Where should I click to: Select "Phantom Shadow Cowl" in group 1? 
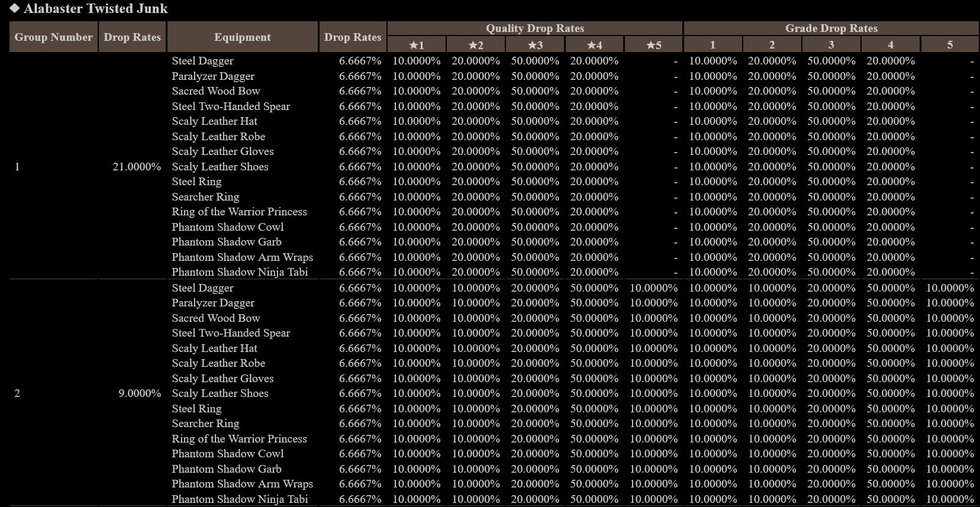228,227
